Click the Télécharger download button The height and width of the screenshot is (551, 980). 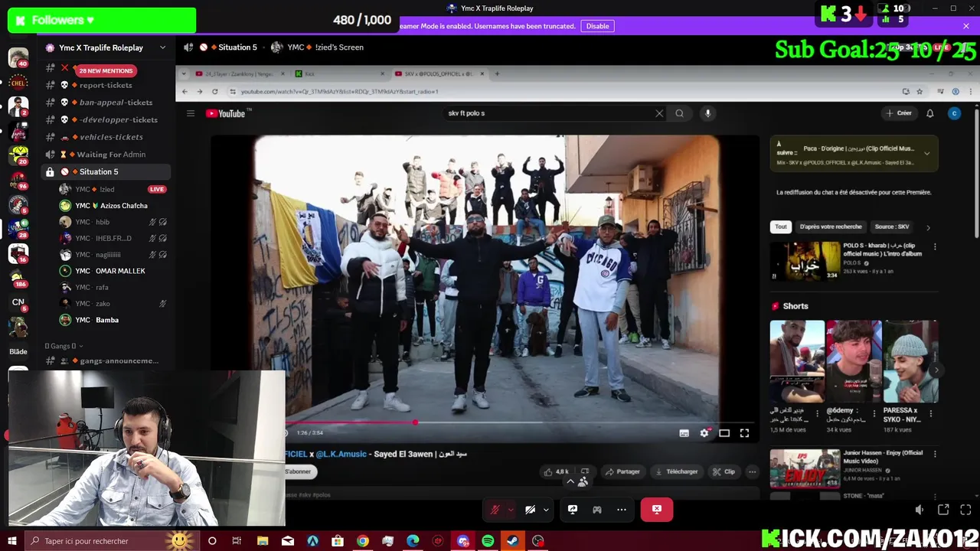[677, 471]
